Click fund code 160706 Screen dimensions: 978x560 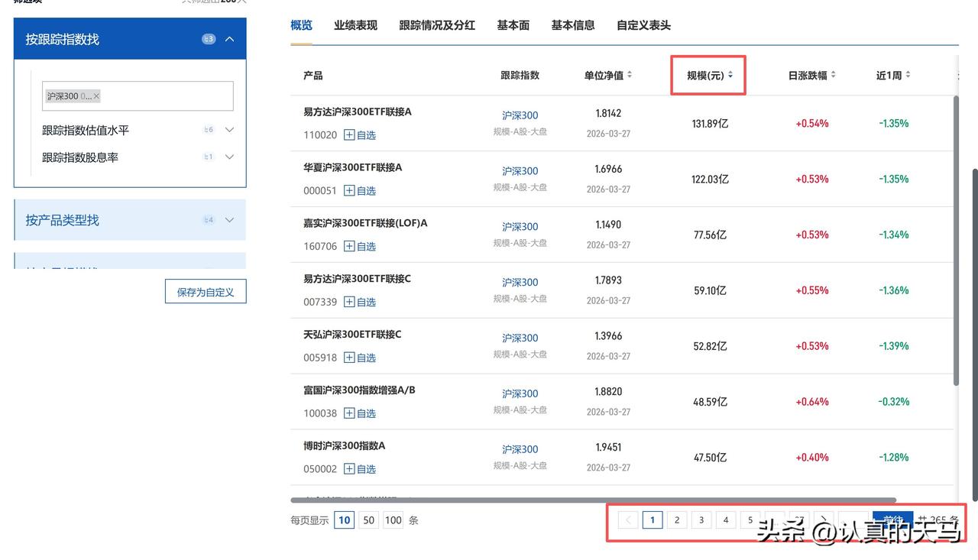point(320,247)
